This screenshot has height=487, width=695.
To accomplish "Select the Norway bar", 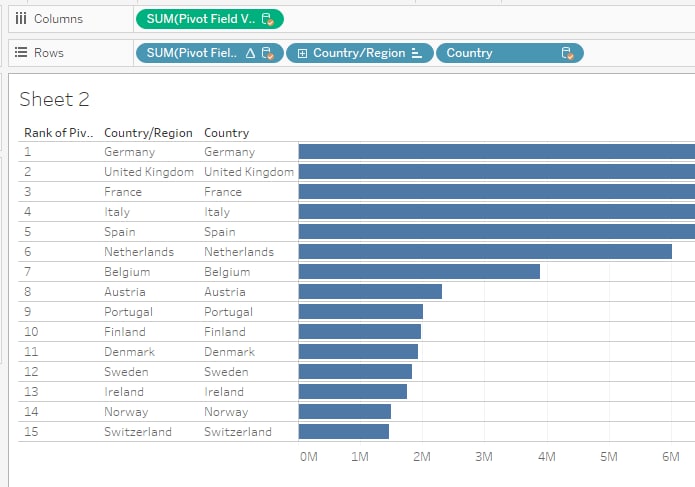I will pos(345,411).
